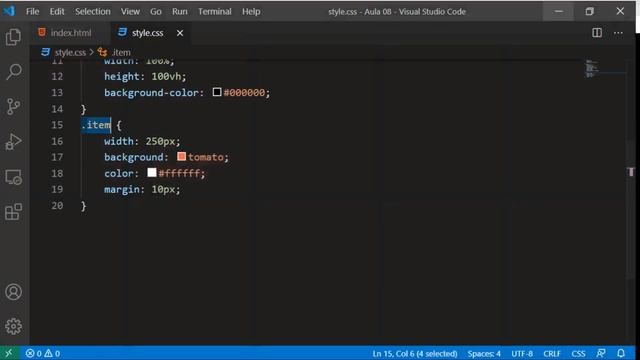640x360 pixels.
Task: Open the View menu
Action: 130,11
